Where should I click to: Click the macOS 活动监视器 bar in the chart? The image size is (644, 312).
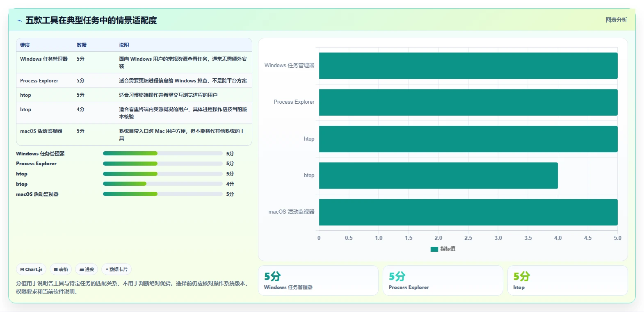tap(468, 212)
